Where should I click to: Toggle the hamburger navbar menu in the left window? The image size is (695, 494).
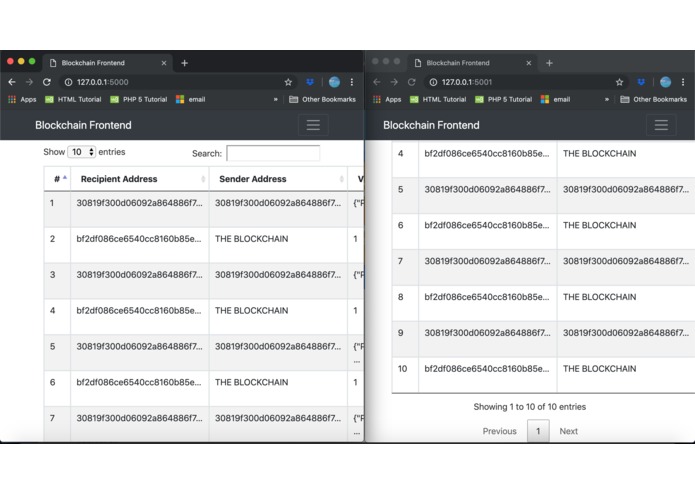tap(313, 125)
